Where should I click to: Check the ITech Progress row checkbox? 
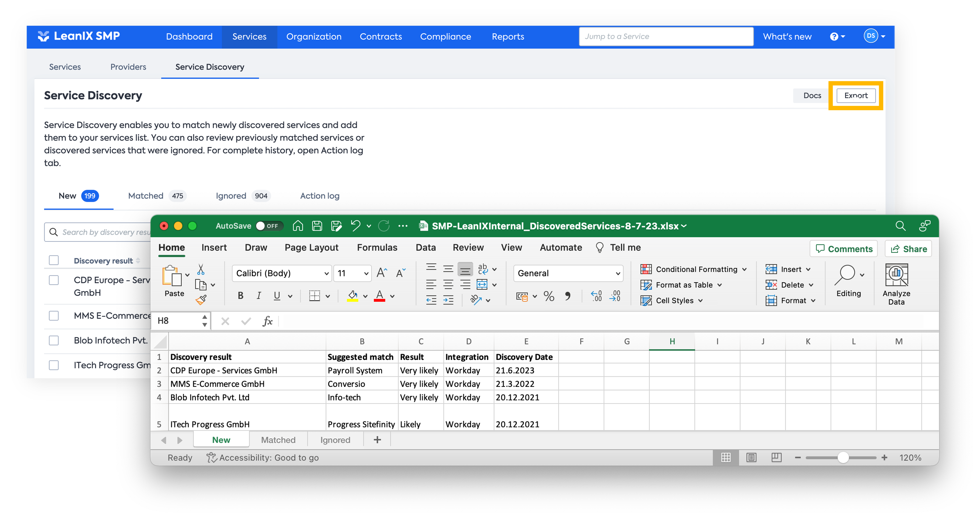coord(54,365)
